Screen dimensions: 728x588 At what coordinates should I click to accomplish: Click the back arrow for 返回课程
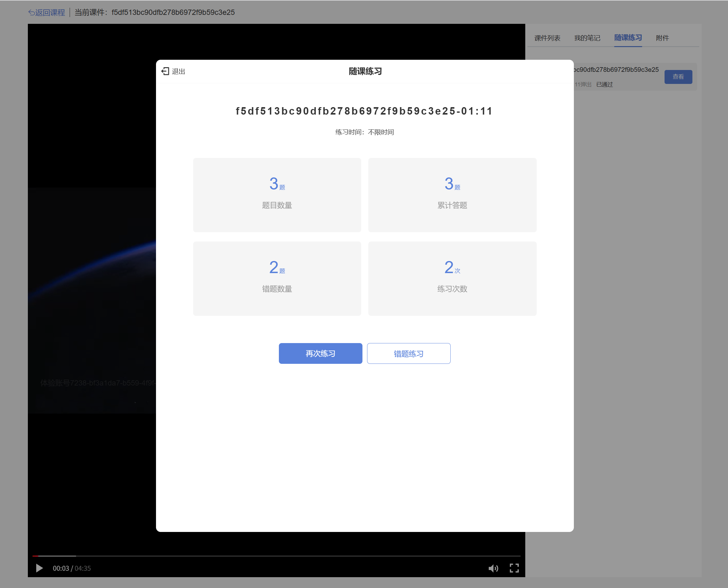(31, 12)
